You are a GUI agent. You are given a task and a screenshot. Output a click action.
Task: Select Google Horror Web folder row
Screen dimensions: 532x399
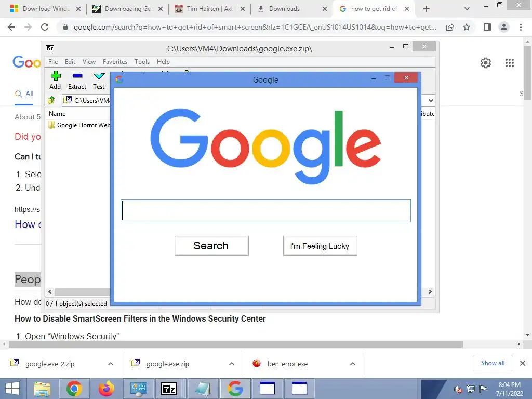(x=79, y=125)
